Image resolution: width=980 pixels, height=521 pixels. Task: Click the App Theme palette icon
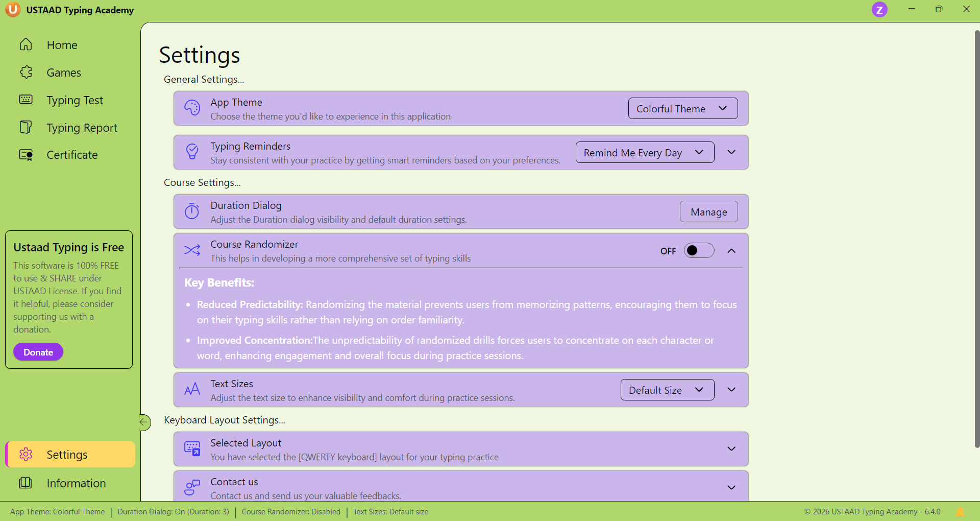[x=192, y=108]
